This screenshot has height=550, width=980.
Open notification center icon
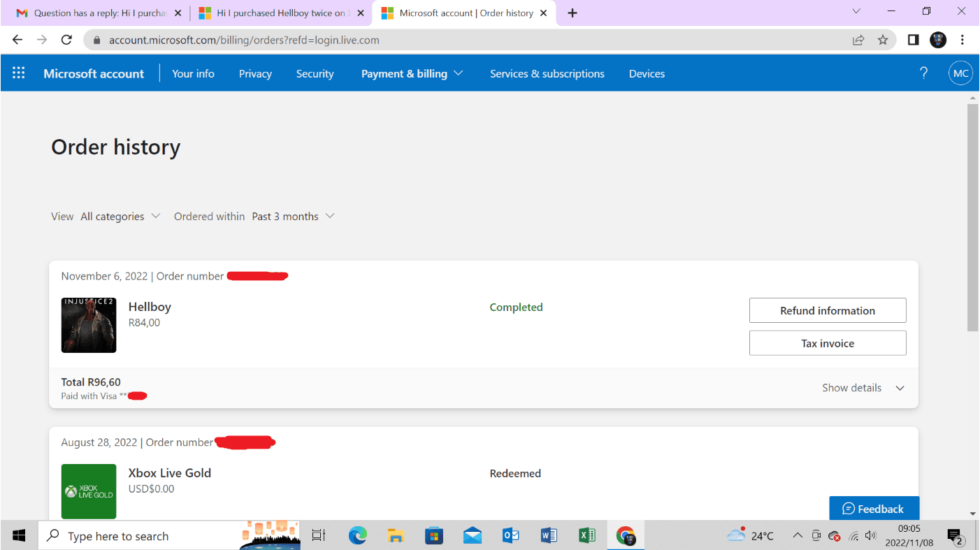[x=956, y=536]
